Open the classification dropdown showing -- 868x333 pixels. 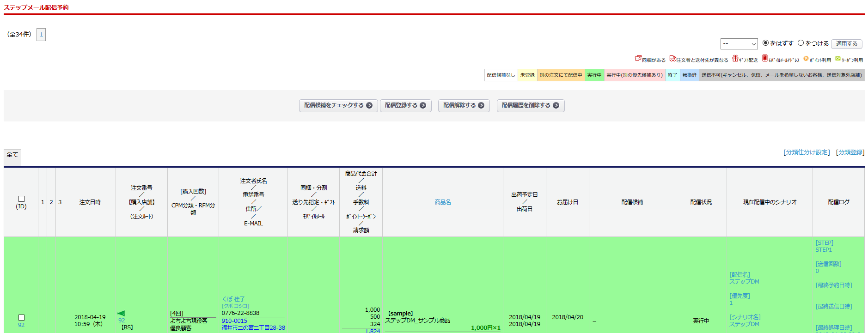(x=739, y=44)
